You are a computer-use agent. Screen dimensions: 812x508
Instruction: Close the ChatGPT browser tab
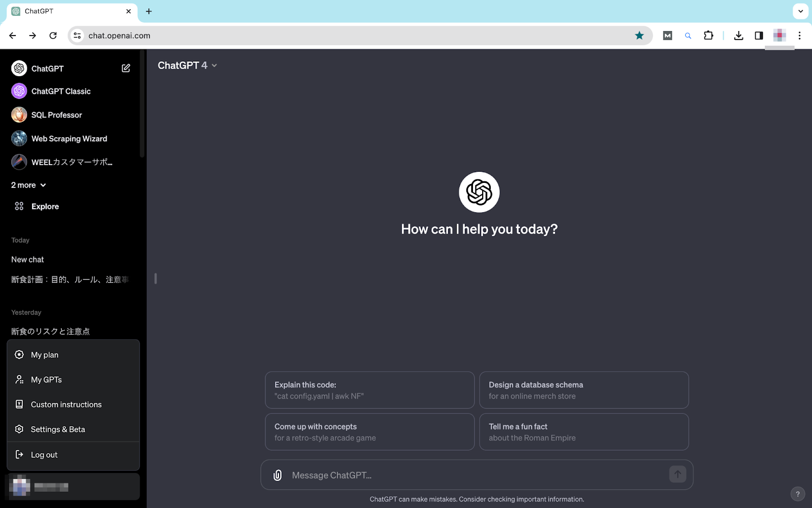(128, 11)
